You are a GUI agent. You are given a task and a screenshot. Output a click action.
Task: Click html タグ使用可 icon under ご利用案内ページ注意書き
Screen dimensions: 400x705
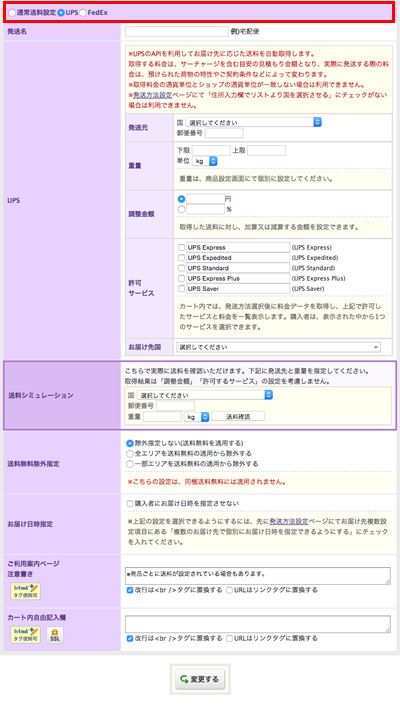point(25,591)
